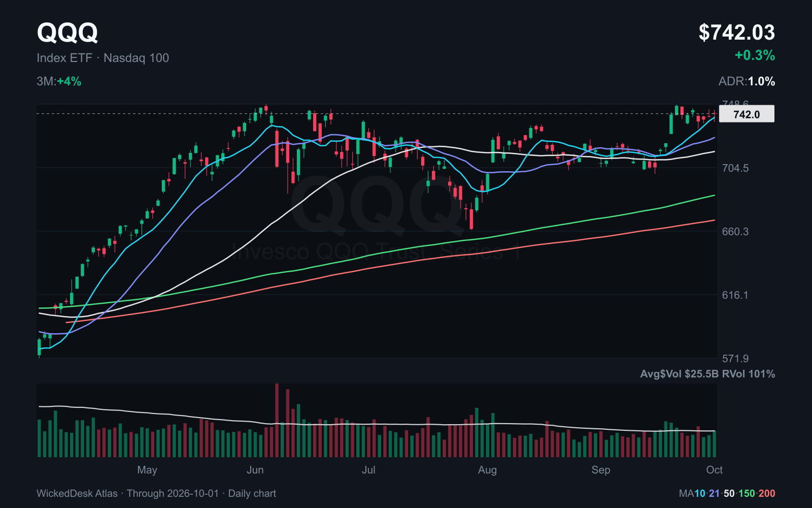Click the last green volume bar
Viewport: 812px width, 508px height.
[x=715, y=444]
